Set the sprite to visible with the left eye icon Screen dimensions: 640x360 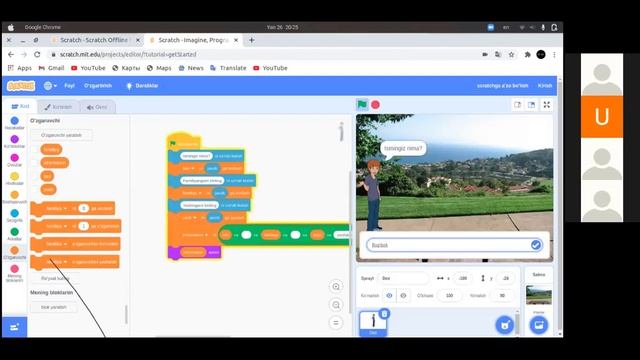(389, 296)
